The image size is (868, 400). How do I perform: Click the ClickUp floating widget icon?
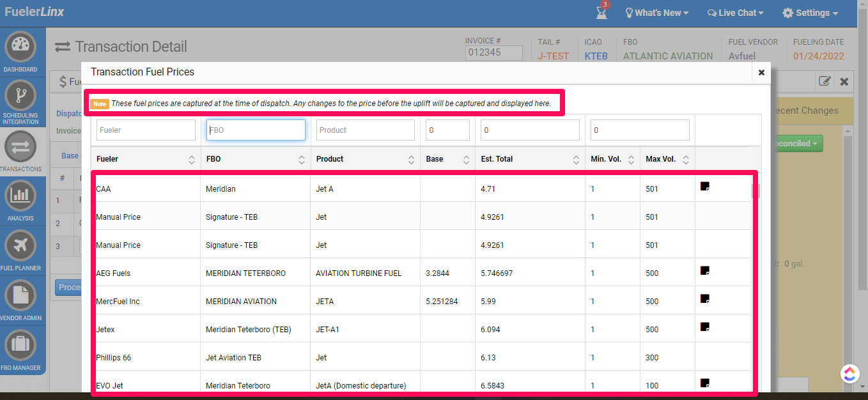click(849, 374)
